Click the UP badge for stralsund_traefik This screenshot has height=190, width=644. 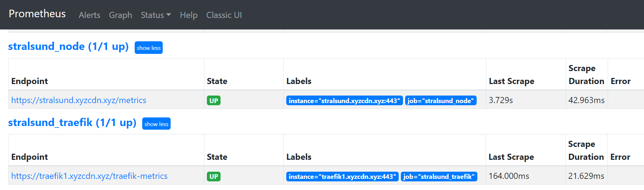click(x=214, y=176)
